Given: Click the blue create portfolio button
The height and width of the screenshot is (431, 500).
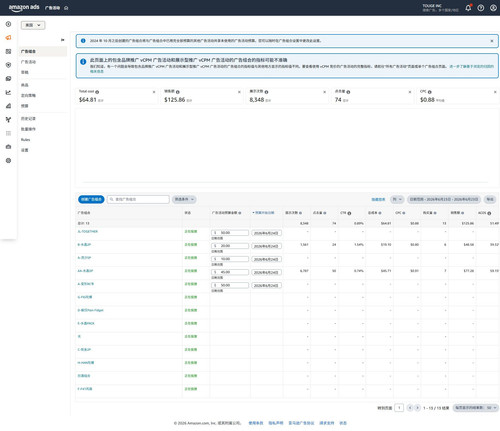Looking at the screenshot, I should [x=91, y=199].
